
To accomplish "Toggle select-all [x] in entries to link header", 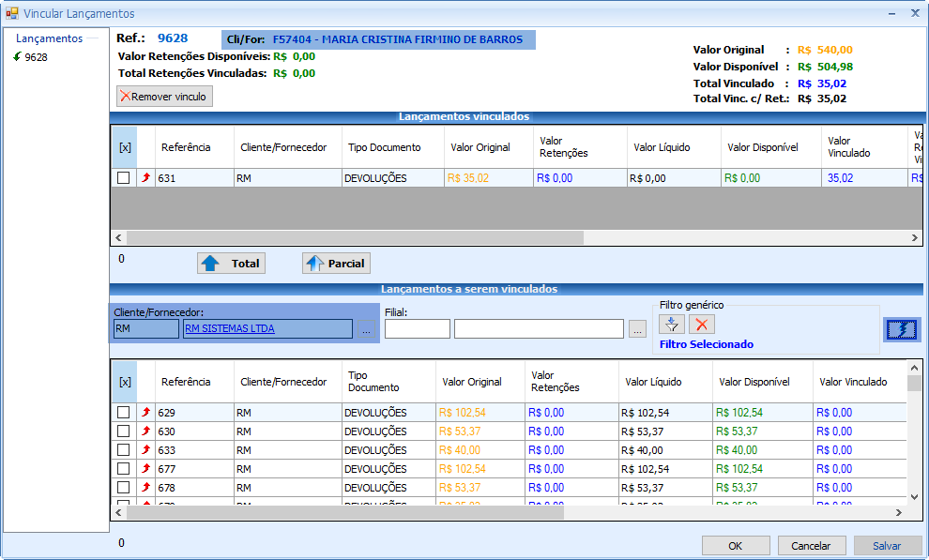I will coord(125,382).
